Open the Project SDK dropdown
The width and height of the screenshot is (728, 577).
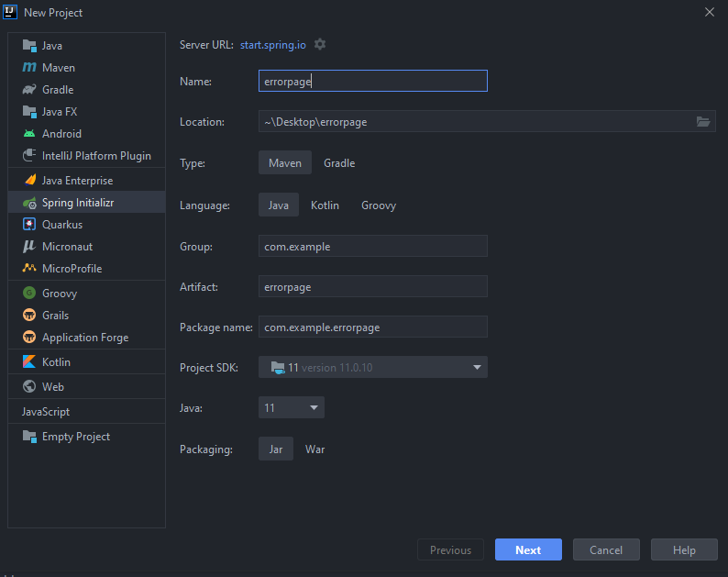[x=373, y=367]
